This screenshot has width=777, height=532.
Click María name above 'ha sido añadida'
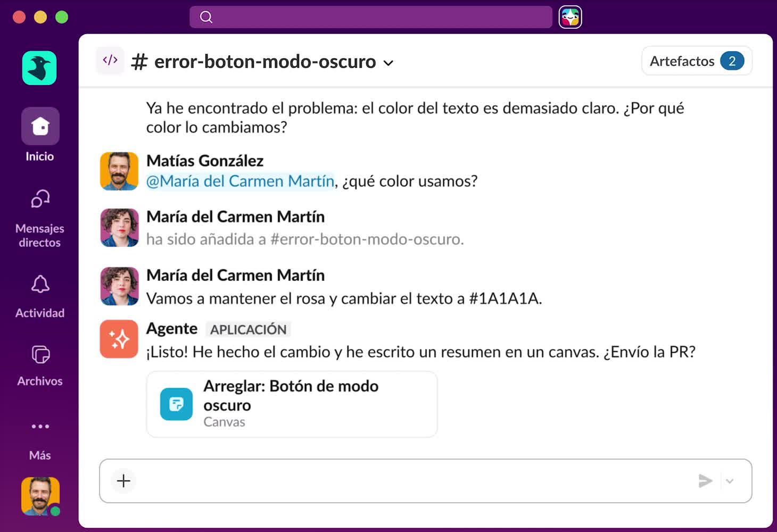235,217
